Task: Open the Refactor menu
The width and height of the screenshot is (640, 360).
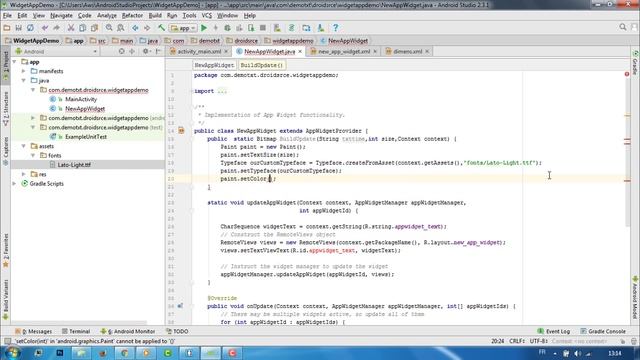Action: tap(132, 16)
